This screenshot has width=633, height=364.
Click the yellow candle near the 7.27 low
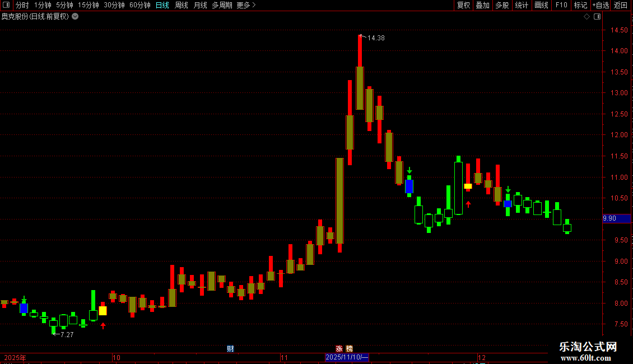103,310
